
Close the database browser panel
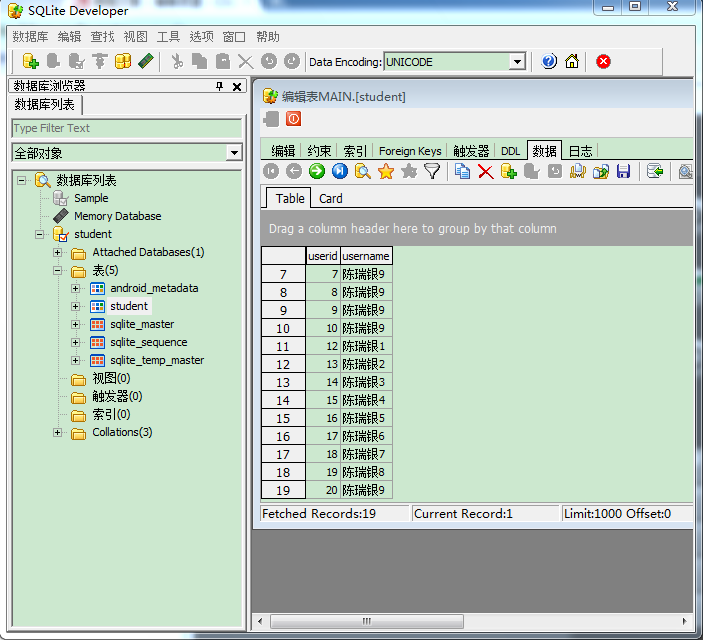click(x=237, y=87)
